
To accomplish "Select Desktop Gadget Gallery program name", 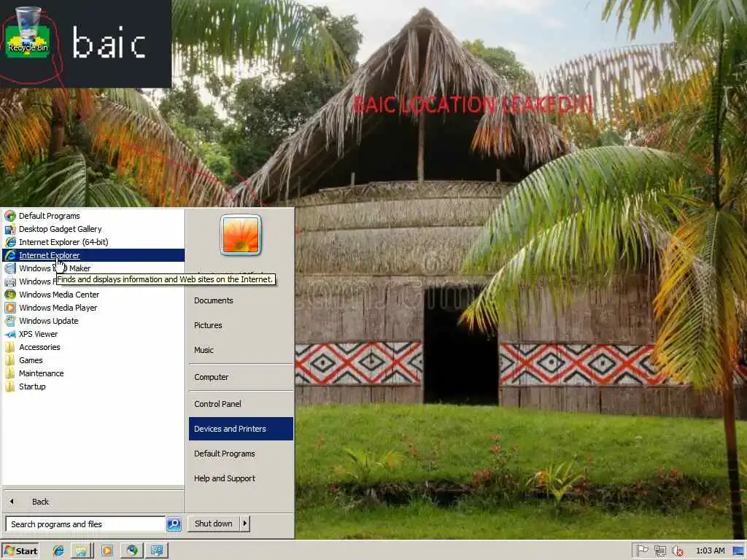I will 61,229.
